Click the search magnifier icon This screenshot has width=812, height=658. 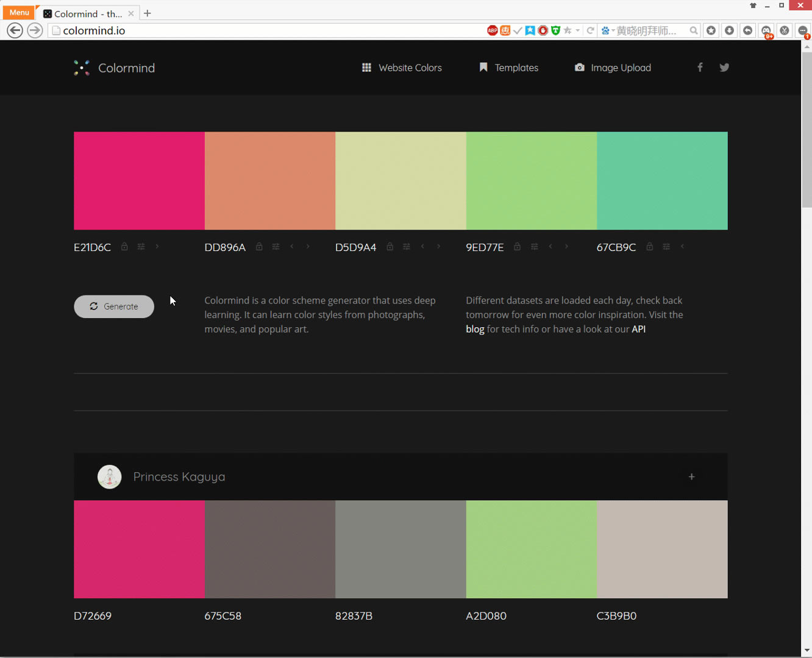694,30
